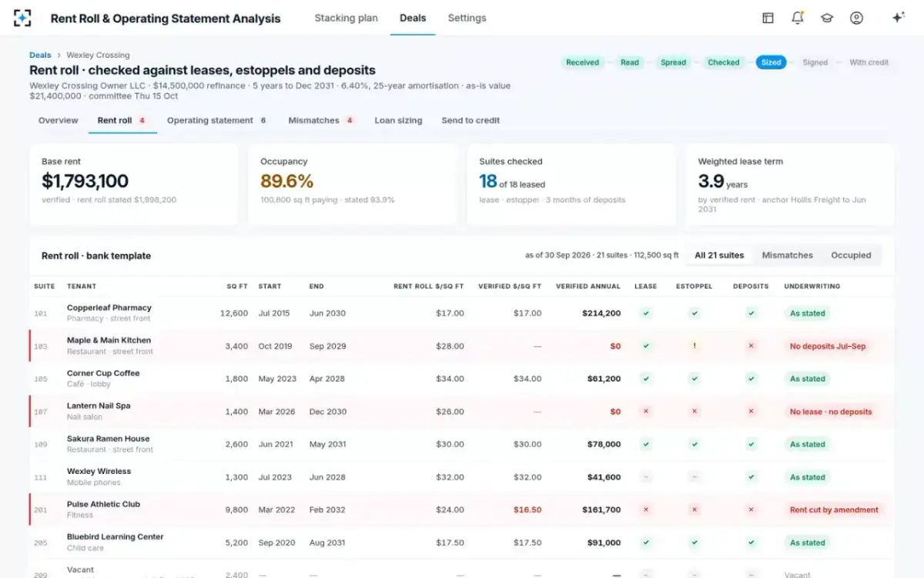Click lease check icon for Copperleaf Pharmacy
The width and height of the screenshot is (924, 578).
[x=646, y=314]
